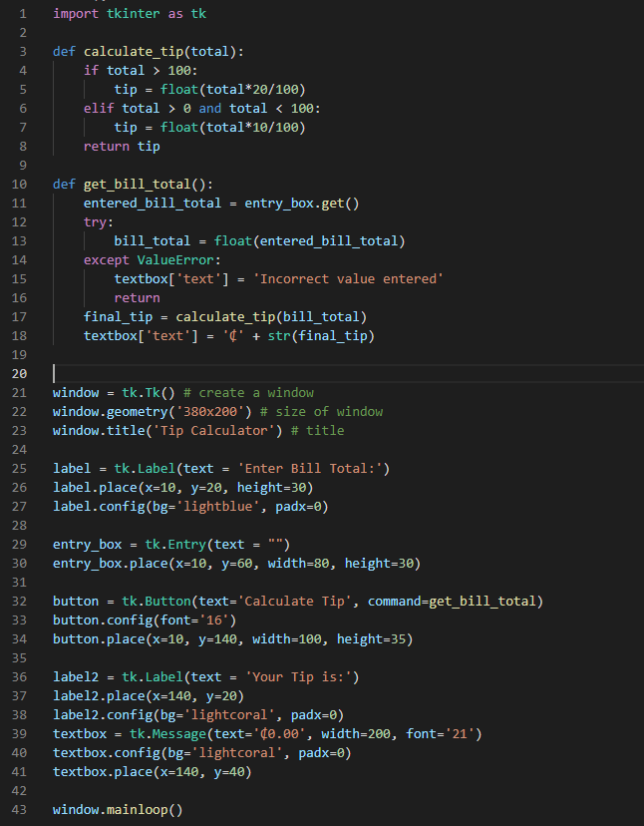Screen dimensions: 644x826
Task: Click 'final_tip' variable on line 17
Action: 118,317
